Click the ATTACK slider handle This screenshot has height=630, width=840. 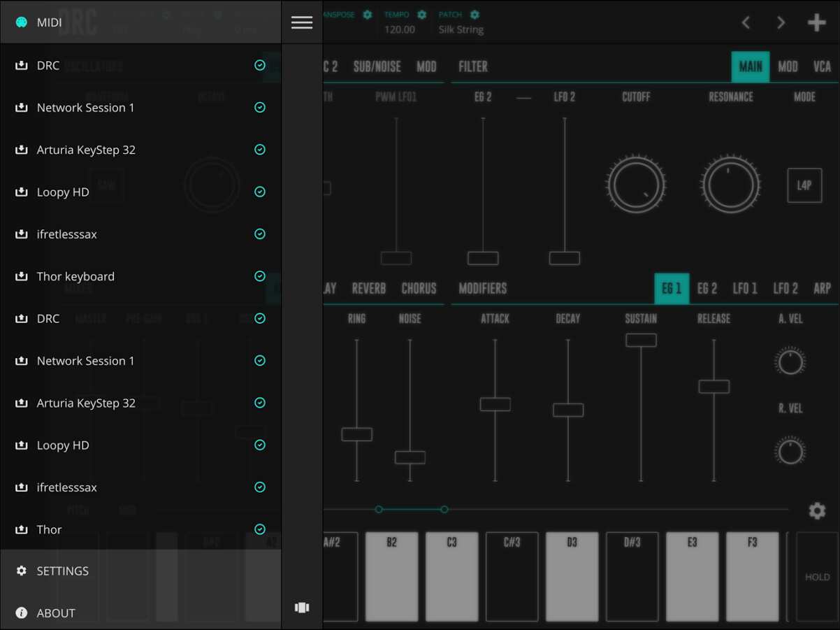tap(495, 404)
